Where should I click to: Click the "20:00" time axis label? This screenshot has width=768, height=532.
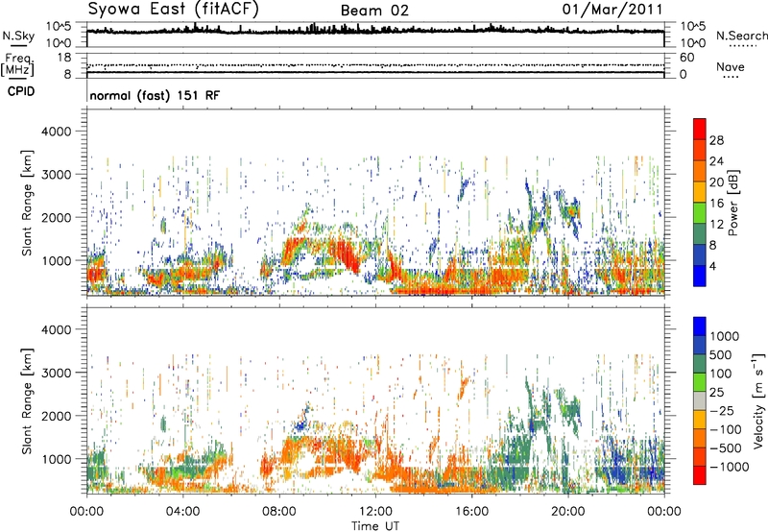pyautogui.click(x=567, y=512)
